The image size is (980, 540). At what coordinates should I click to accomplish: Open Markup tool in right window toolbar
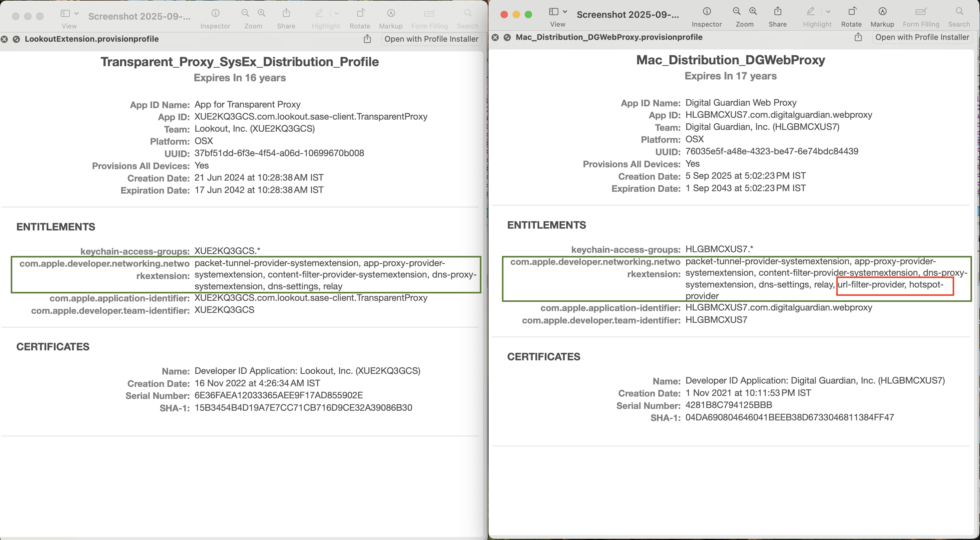click(882, 11)
